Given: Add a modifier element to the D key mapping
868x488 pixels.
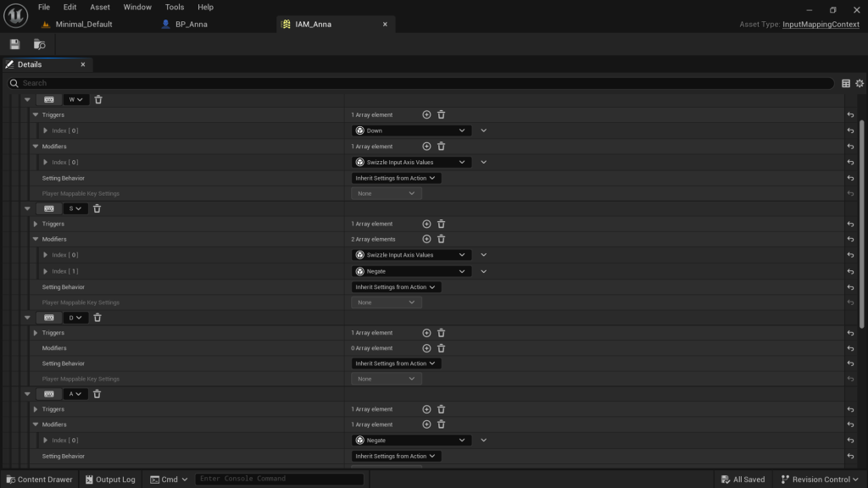Looking at the screenshot, I should (426, 348).
